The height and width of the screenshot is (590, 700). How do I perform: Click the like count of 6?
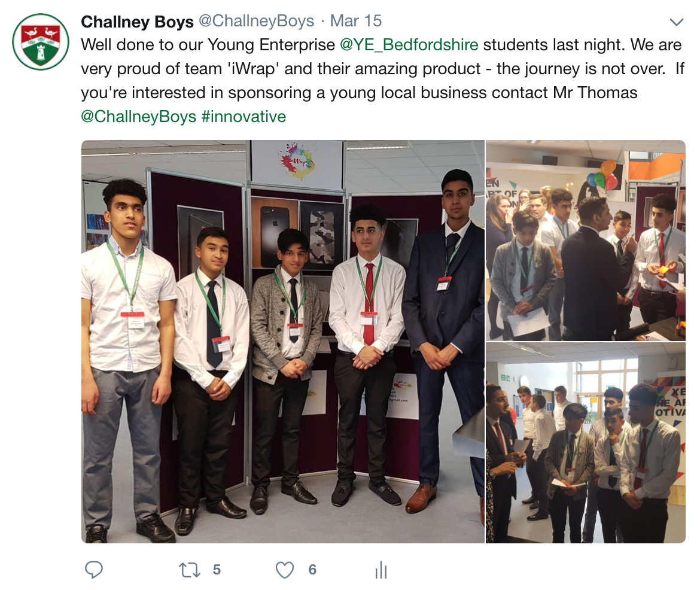312,570
